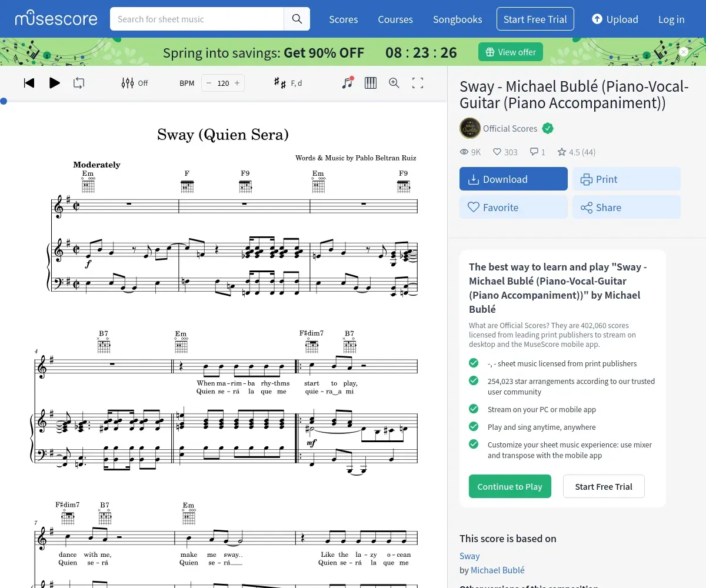The width and height of the screenshot is (706, 588).
Task: Click Continue to Play
Action: [x=510, y=486]
